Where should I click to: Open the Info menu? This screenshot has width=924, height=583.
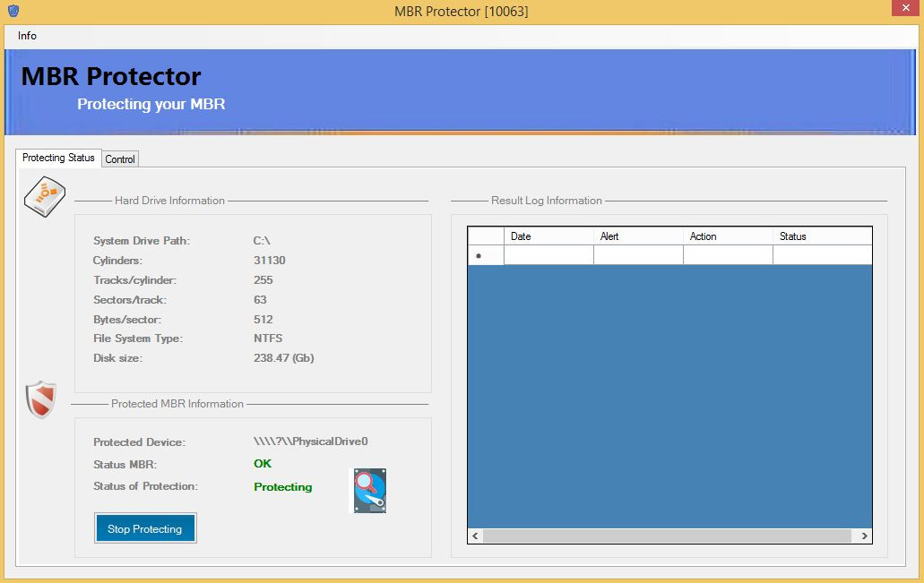(x=27, y=36)
